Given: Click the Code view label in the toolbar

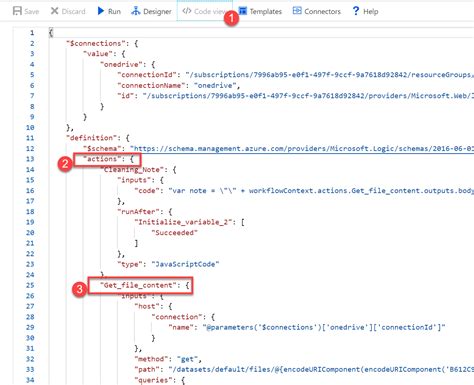Looking at the screenshot, I should tap(210, 12).
